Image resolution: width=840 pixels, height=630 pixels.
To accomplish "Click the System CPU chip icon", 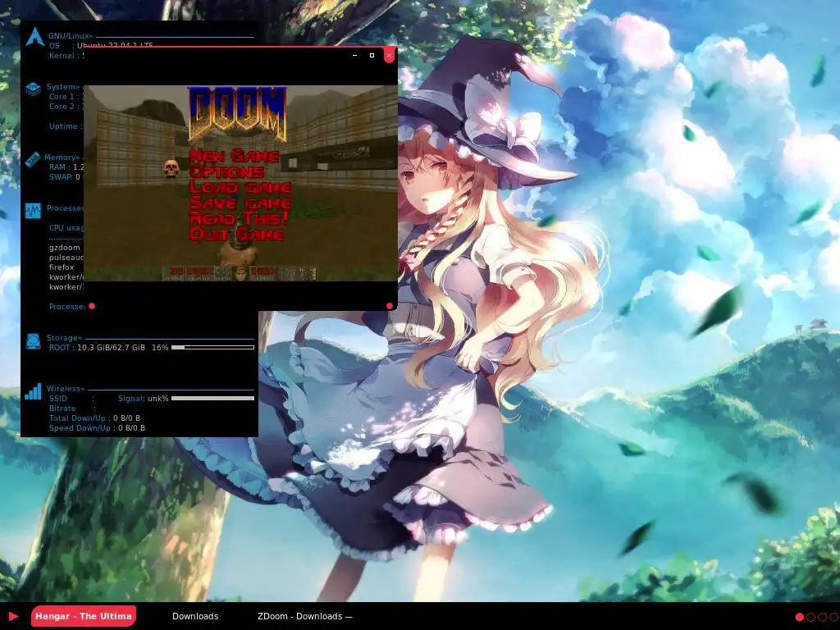I will [x=33, y=89].
